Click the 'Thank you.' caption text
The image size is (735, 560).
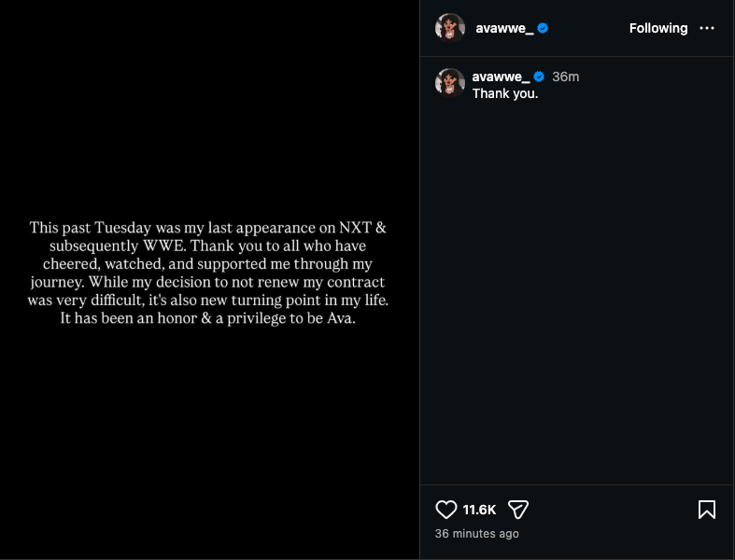[505, 93]
